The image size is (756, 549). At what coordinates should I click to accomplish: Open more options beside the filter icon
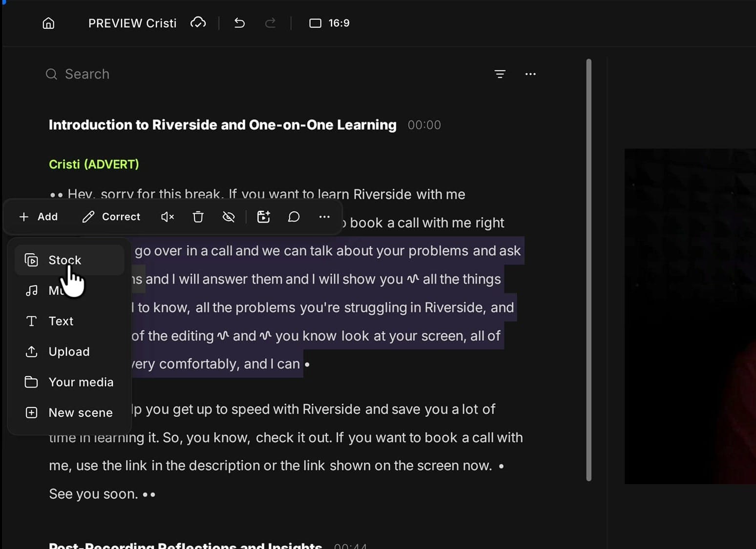point(530,74)
